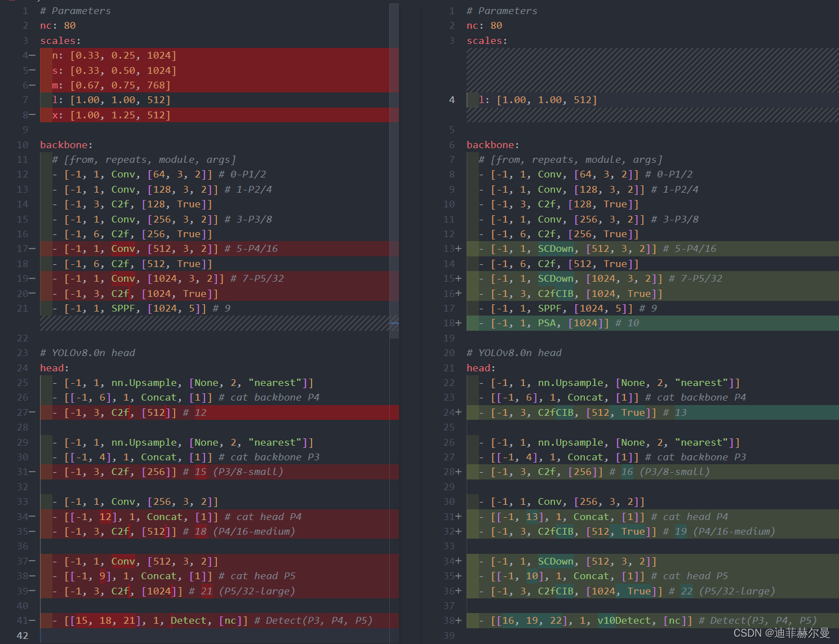Screen dimensions: 839x644
Task: Select the removed line 's: [0.33, 0.50, 1024]'
Action: point(219,70)
